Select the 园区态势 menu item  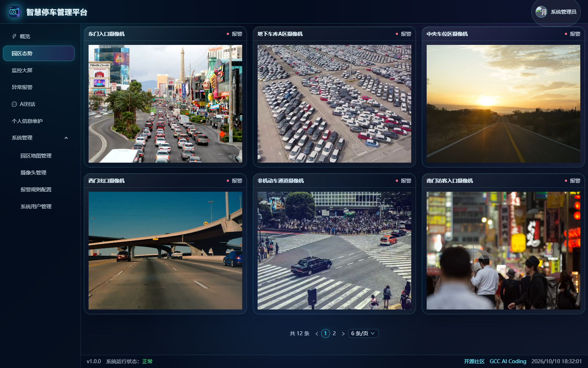(39, 53)
